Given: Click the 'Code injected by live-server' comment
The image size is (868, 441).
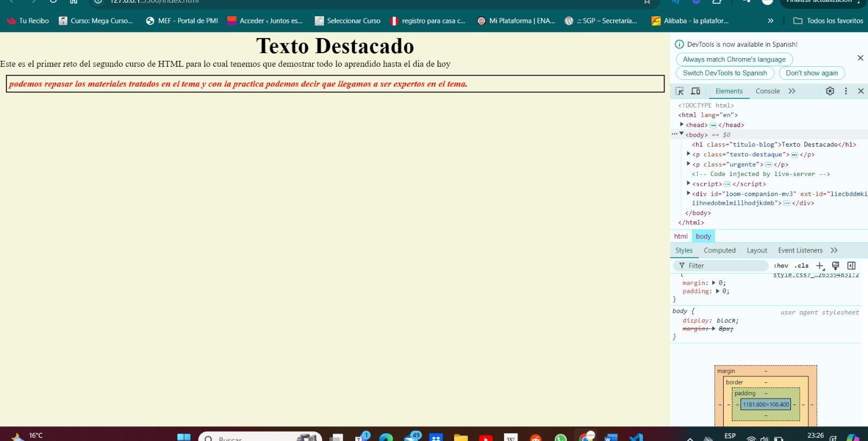Looking at the screenshot, I should pyautogui.click(x=761, y=174).
